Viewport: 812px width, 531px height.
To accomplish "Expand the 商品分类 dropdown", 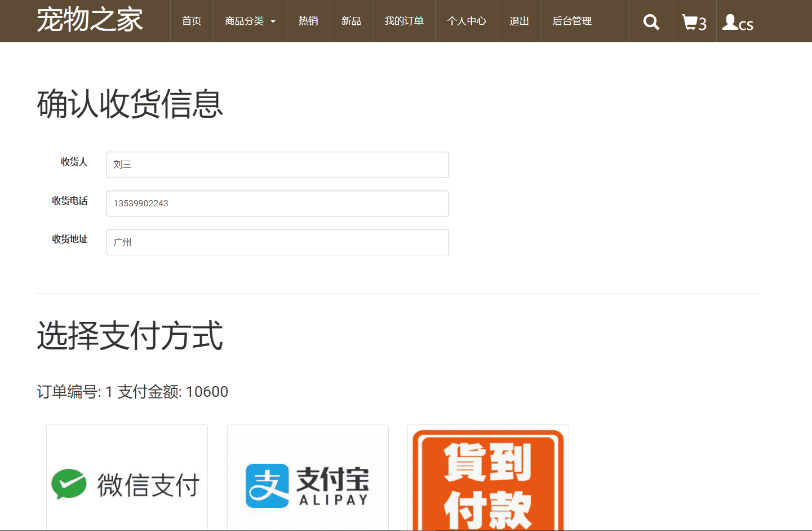I will click(x=250, y=21).
